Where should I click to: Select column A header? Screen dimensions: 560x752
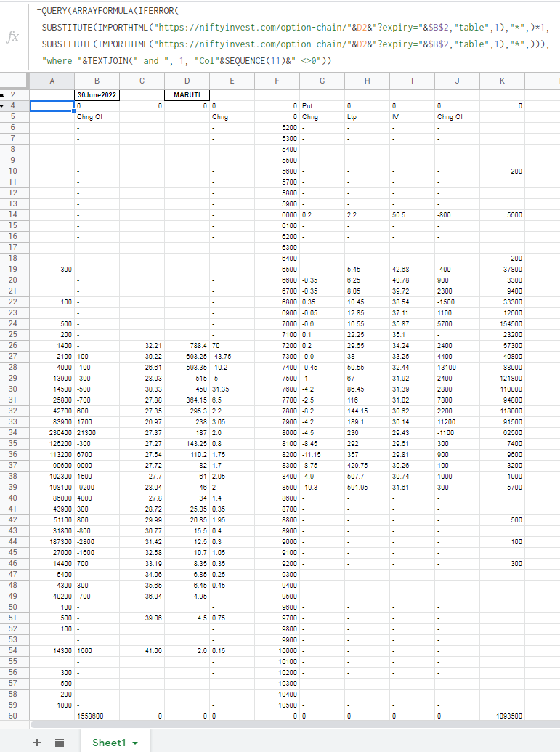tap(52, 81)
